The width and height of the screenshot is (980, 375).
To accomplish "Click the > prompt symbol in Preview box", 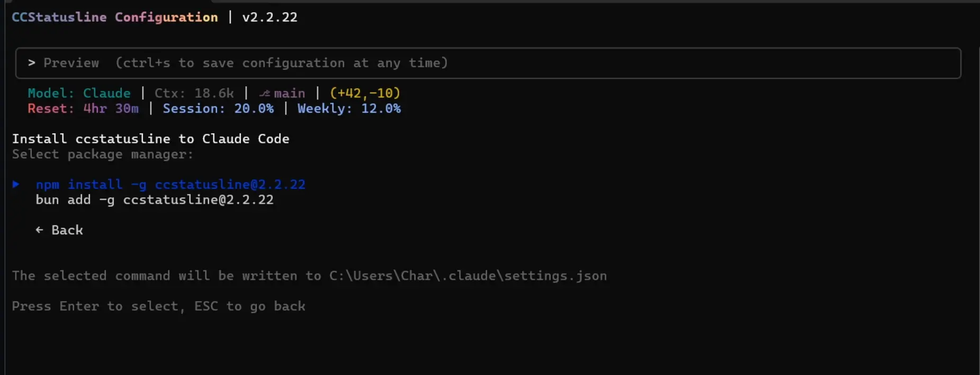I will (x=32, y=63).
